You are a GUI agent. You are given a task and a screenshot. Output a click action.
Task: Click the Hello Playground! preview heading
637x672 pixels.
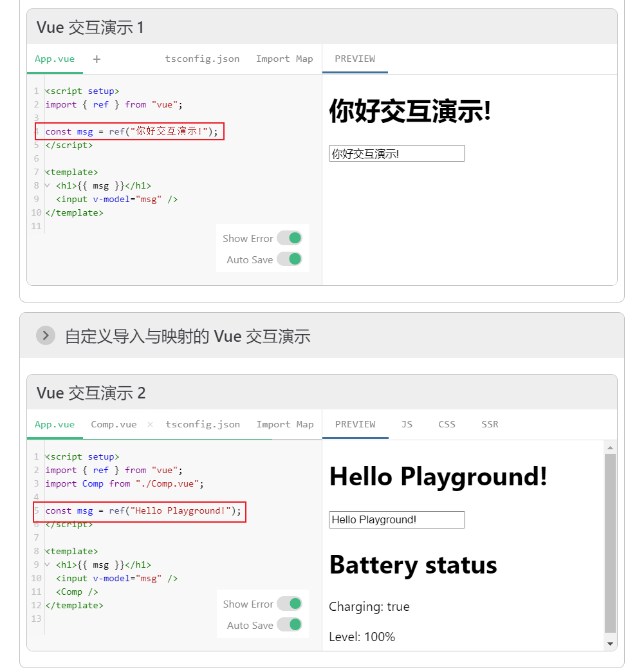(438, 476)
